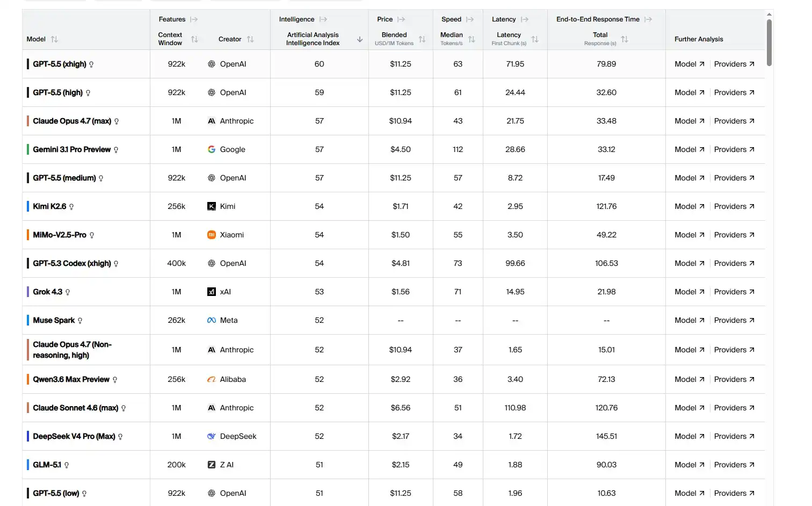Expand the Price column group

coord(401,19)
